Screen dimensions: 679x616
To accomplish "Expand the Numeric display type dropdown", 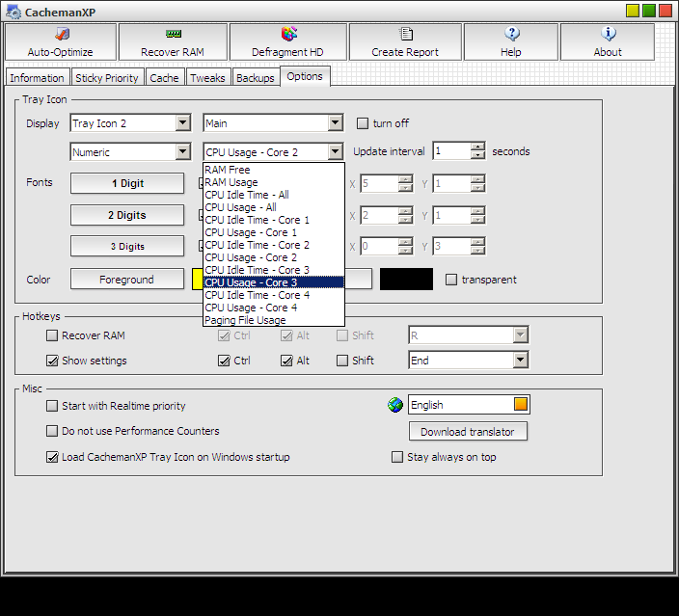I will pos(182,152).
